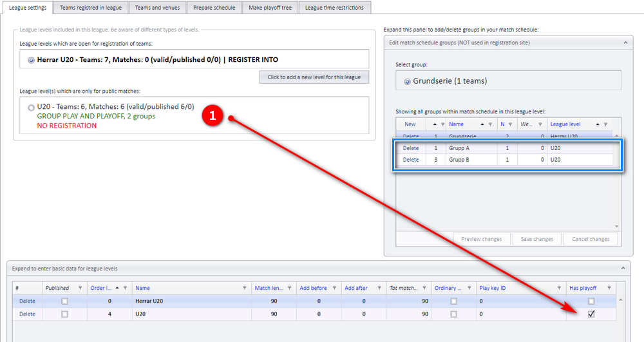Select the Grupp B name cell

point(471,159)
